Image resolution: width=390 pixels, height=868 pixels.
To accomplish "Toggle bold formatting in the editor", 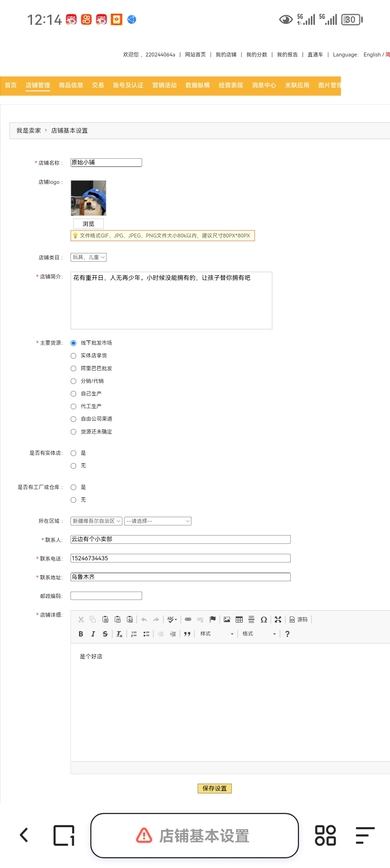I will coord(81,634).
